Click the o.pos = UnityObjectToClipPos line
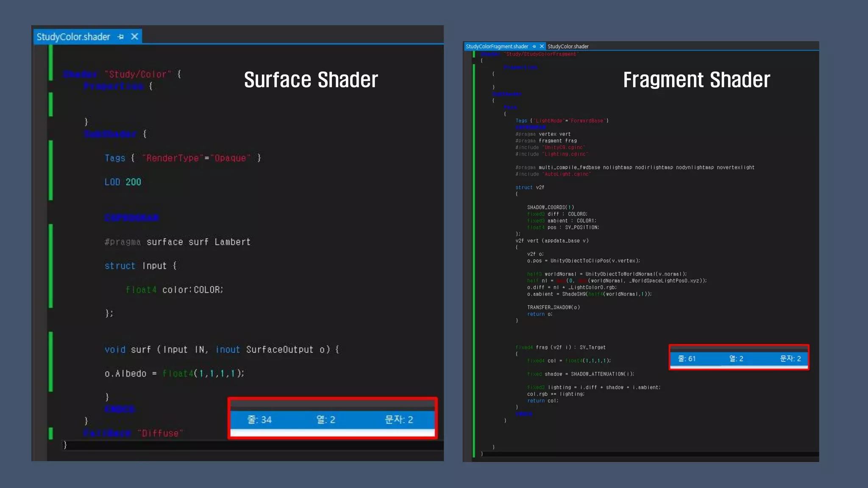Viewport: 868px width, 488px height. pos(584,261)
